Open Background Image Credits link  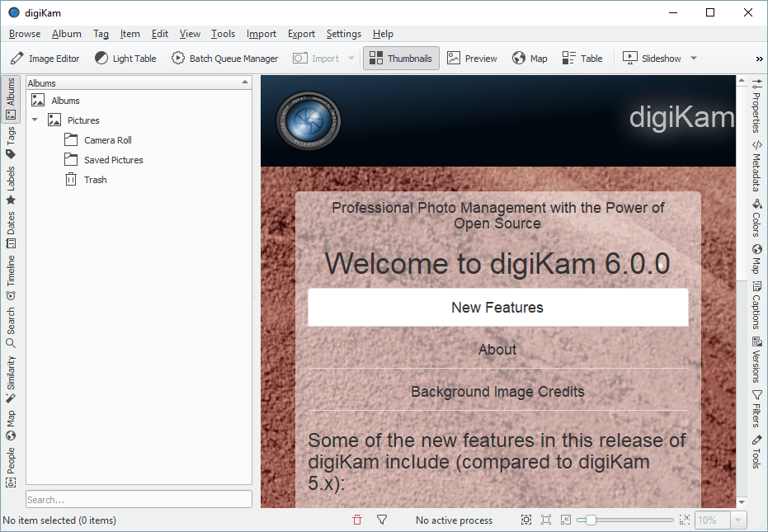497,392
